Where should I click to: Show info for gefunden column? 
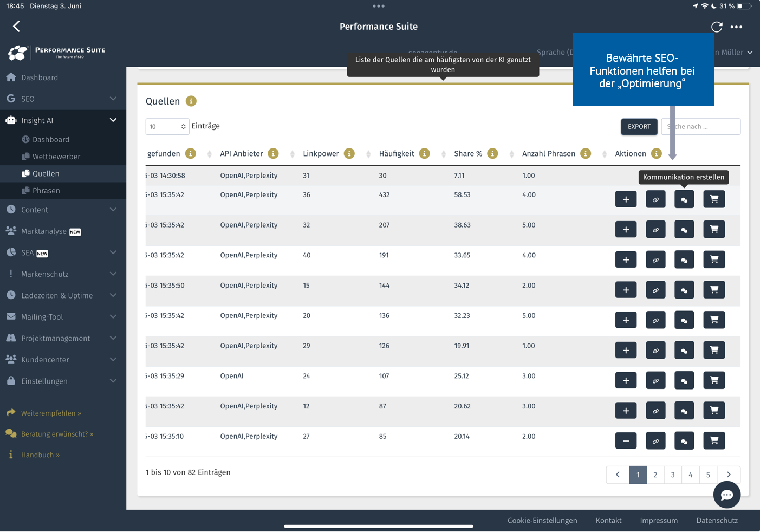(x=191, y=153)
